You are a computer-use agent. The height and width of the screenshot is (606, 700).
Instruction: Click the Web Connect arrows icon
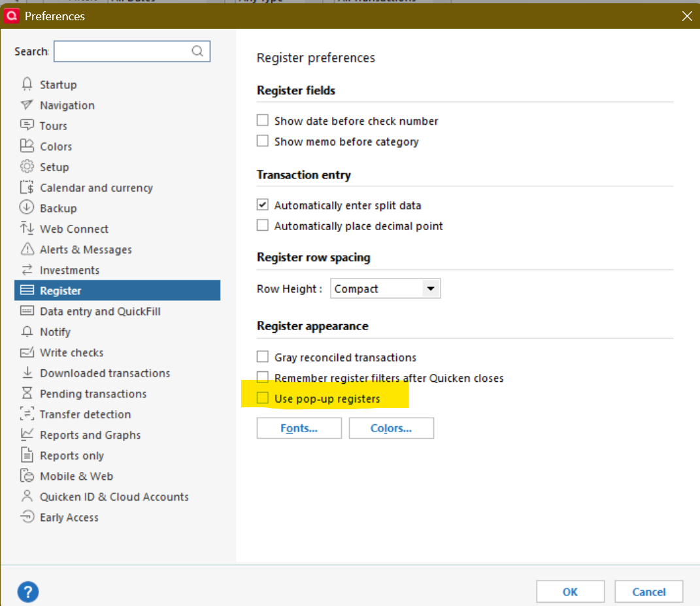tap(27, 228)
